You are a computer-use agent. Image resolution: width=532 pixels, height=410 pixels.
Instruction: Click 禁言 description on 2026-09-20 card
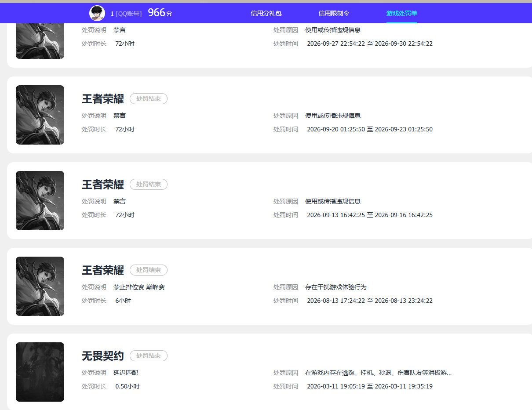(120, 116)
